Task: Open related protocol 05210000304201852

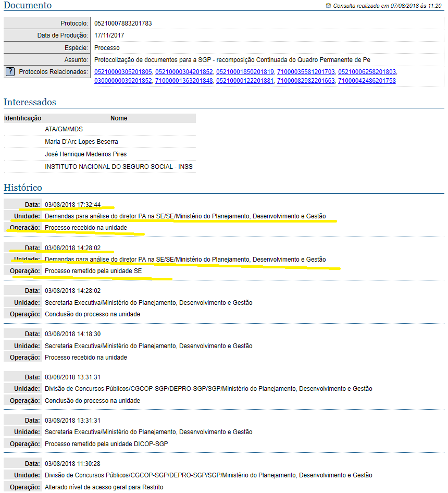Action: [x=184, y=72]
